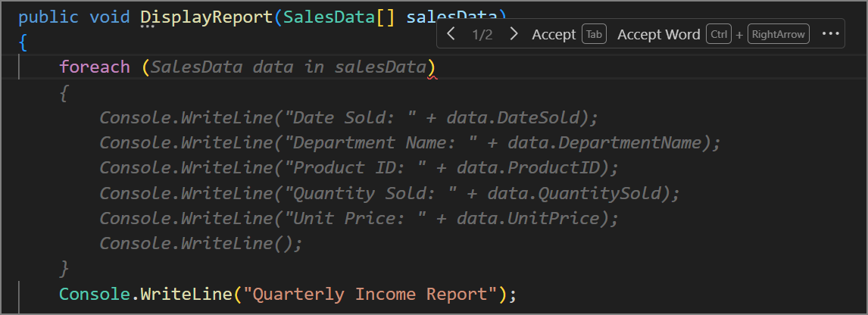Show next suggestion with right chevron
This screenshot has width=868, height=315.
514,34
